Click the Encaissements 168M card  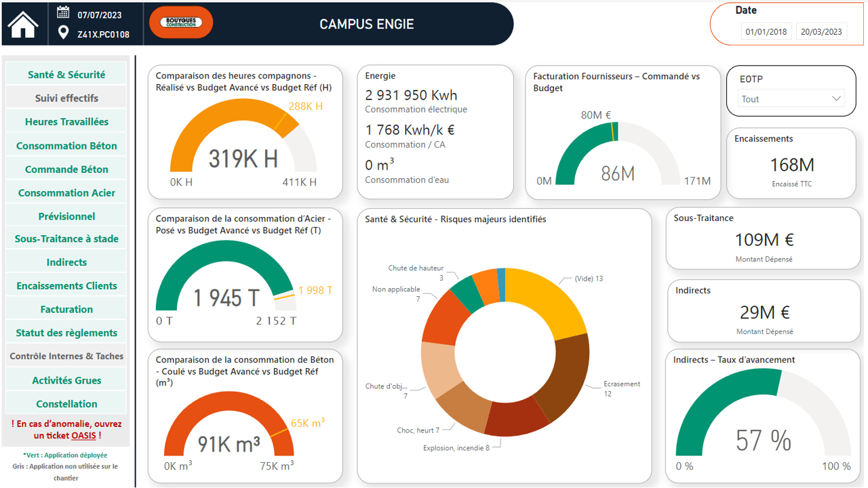point(791,164)
